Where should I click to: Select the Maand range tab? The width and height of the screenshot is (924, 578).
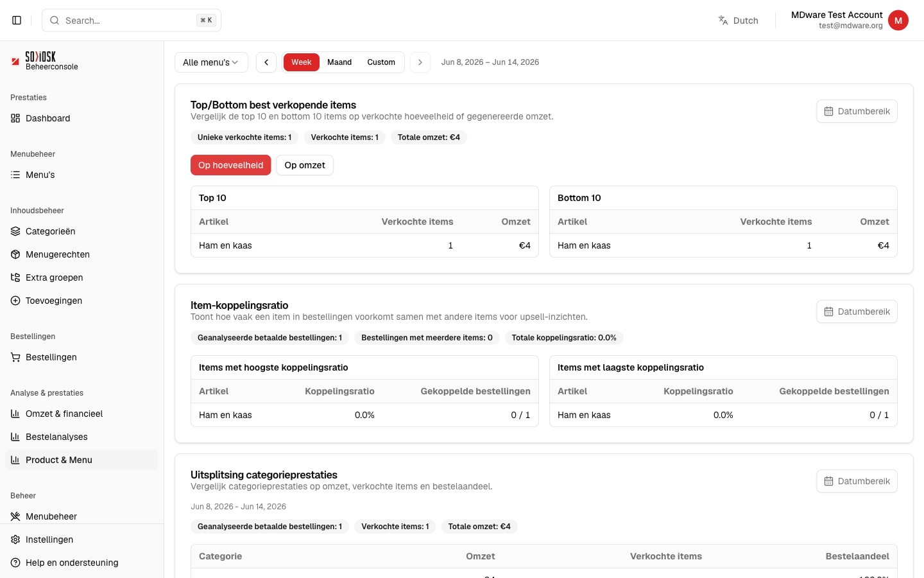point(339,62)
